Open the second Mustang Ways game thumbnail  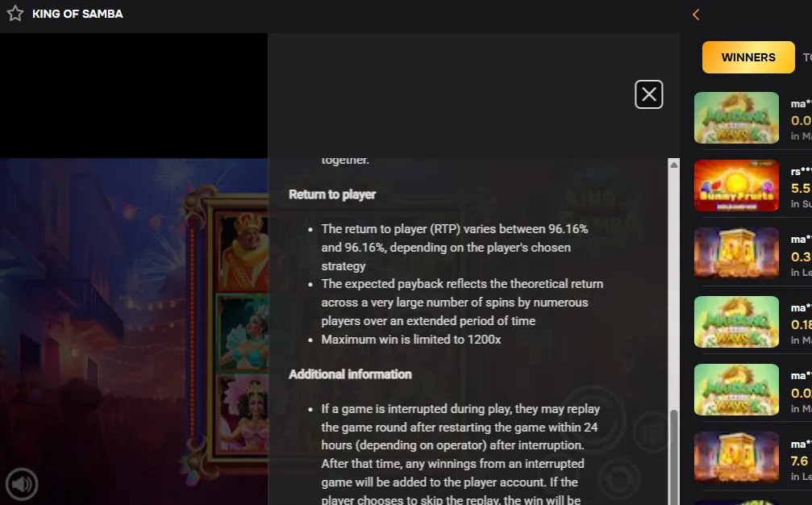click(736, 322)
